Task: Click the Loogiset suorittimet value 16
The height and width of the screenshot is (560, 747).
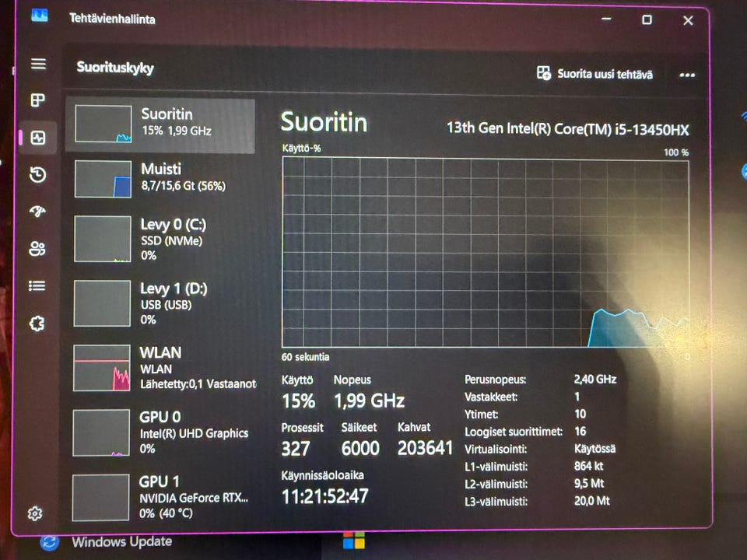Action: (x=580, y=431)
